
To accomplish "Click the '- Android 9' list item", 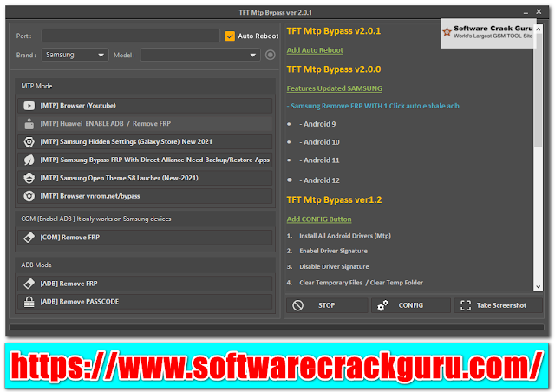I will (x=317, y=124).
